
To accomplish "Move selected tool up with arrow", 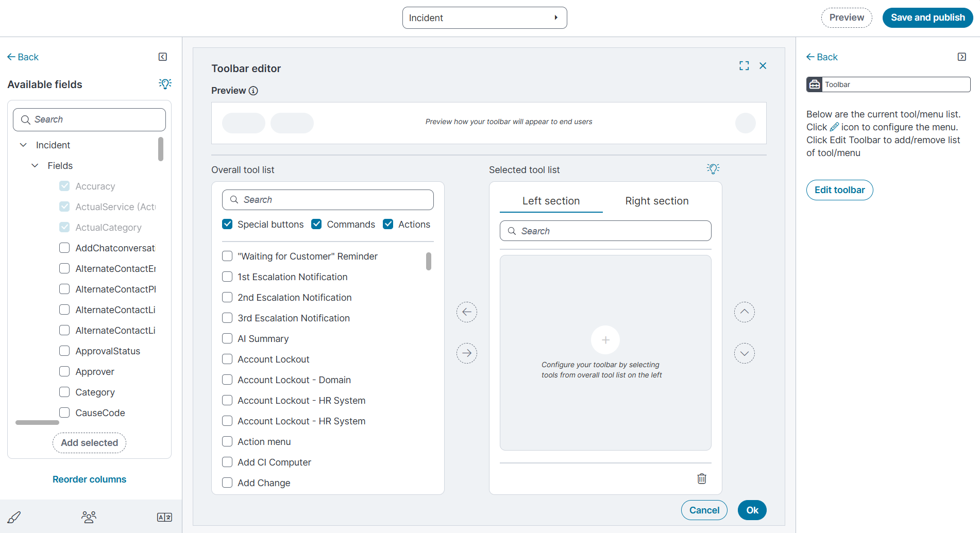I will click(x=744, y=312).
